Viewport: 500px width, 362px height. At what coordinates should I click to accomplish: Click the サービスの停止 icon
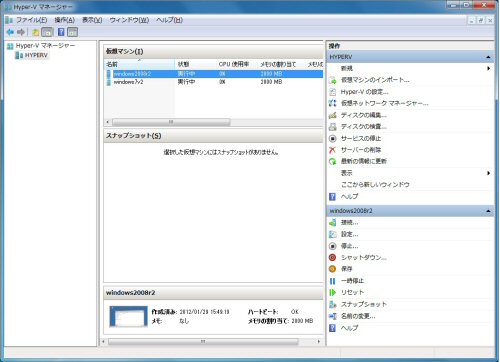click(332, 138)
